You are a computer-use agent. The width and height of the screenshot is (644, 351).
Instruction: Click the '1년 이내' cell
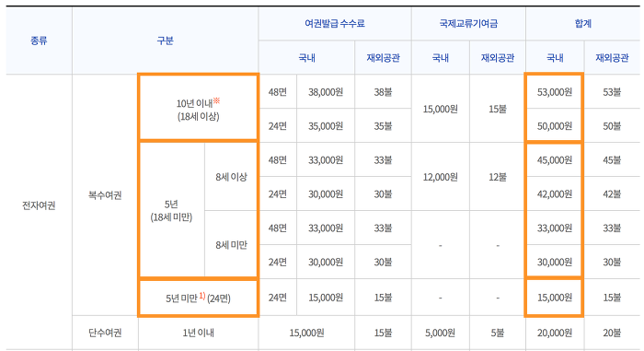[199, 333]
